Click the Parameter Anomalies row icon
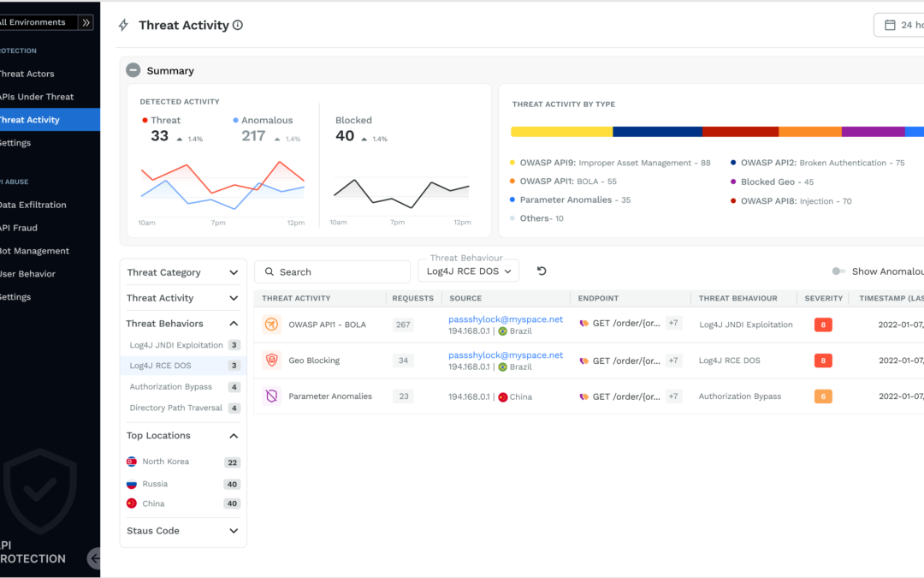Viewport: 924px width, 578px height. (x=271, y=396)
